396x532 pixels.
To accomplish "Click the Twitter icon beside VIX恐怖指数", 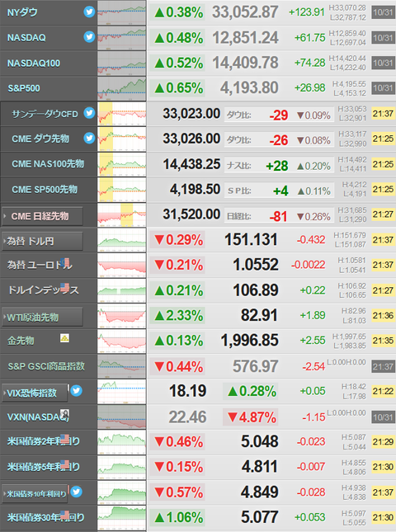I will (x=77, y=391).
